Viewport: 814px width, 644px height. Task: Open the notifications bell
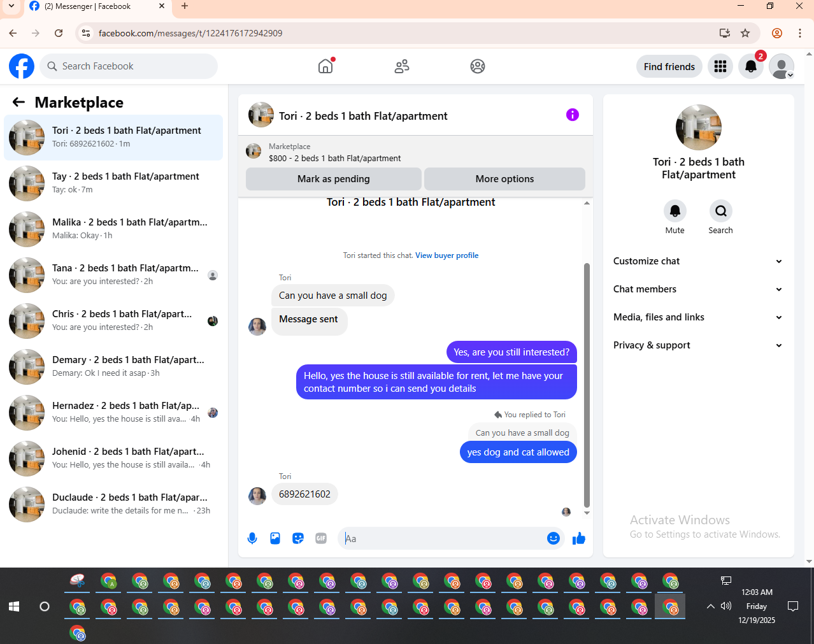751,66
